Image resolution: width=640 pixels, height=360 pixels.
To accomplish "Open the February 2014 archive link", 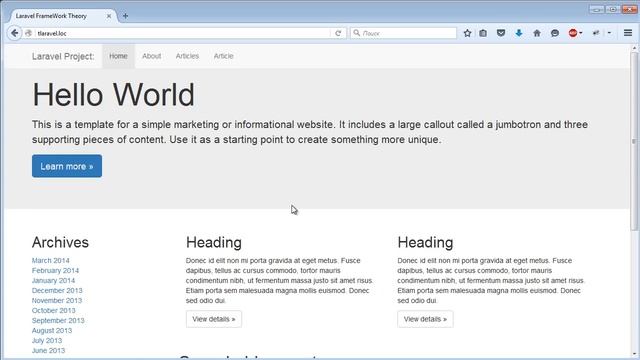I will [56, 271].
